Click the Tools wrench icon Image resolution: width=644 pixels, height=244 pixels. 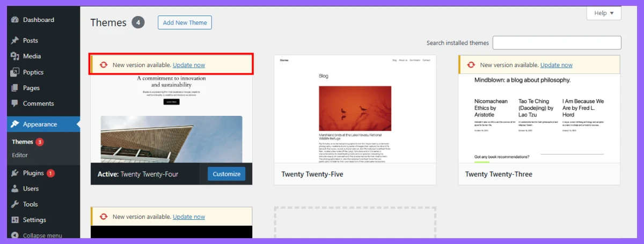(15, 204)
